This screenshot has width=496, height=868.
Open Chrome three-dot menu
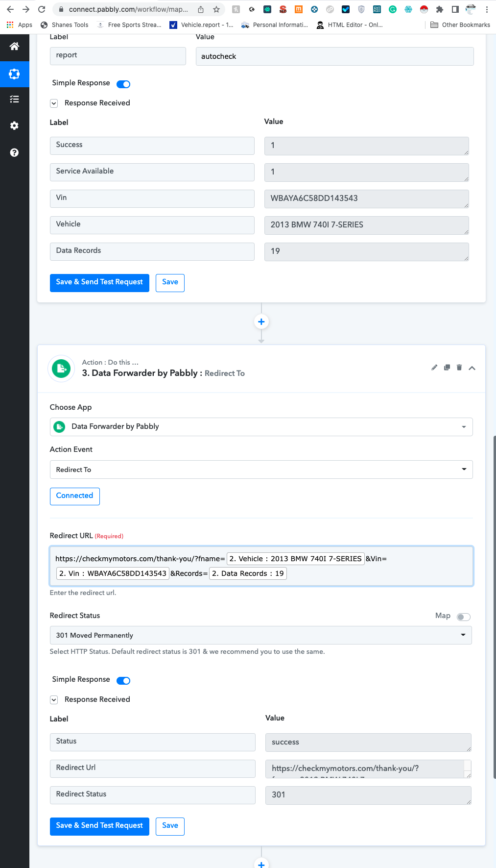[487, 9]
